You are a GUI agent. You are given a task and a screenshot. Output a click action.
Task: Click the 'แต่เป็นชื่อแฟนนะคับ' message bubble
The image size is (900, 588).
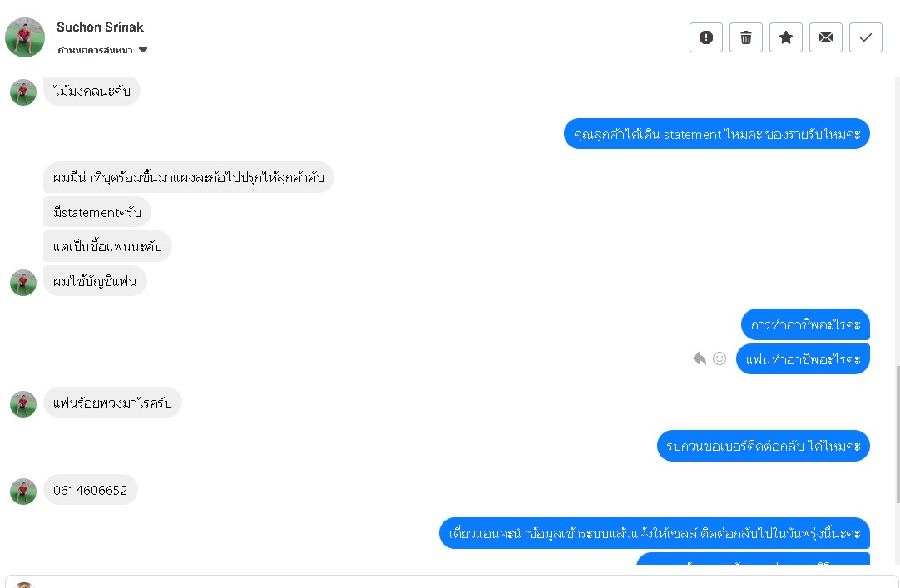[x=107, y=246]
